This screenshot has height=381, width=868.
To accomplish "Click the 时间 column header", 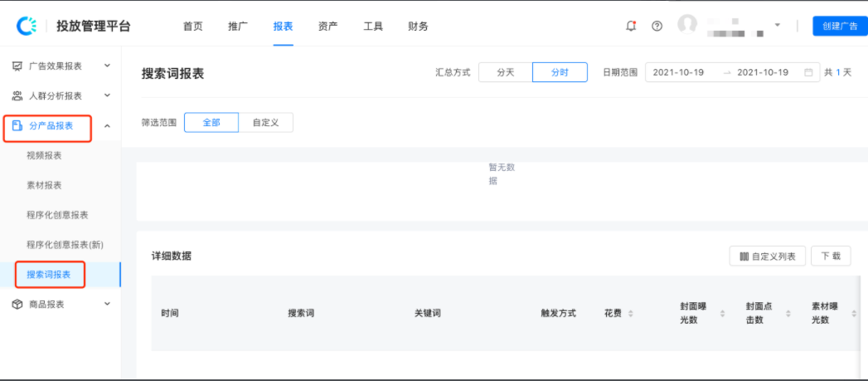I will (x=170, y=313).
